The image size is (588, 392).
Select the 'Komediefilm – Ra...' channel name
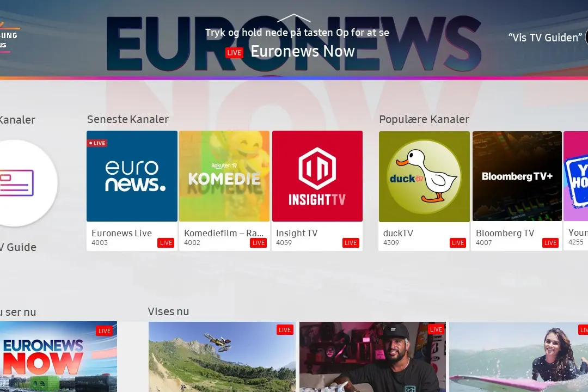pos(224,233)
